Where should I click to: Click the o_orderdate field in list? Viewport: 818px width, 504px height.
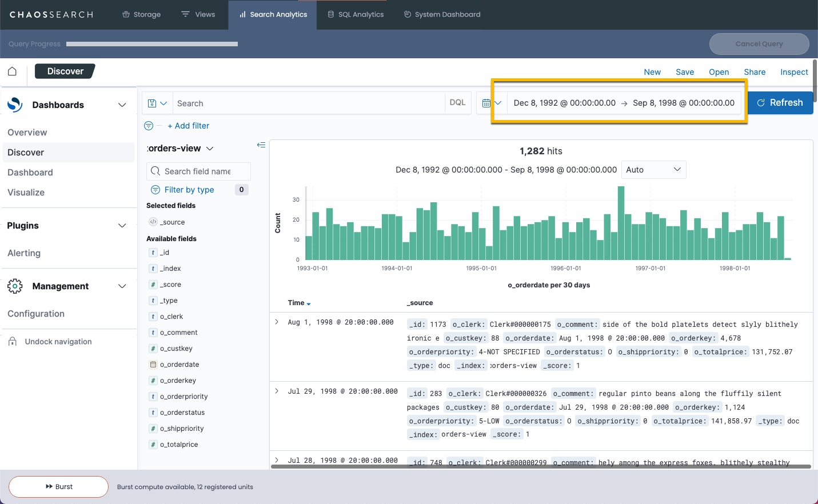click(x=179, y=365)
